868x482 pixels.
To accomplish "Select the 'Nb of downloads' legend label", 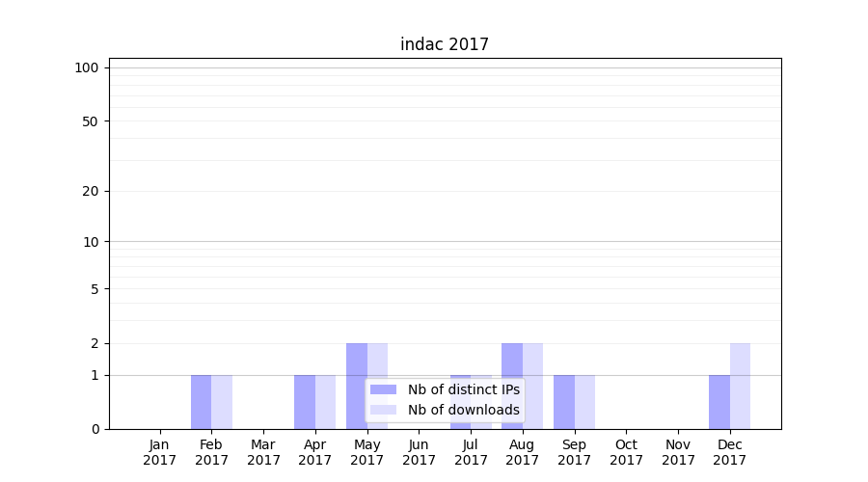I will 463,410.
